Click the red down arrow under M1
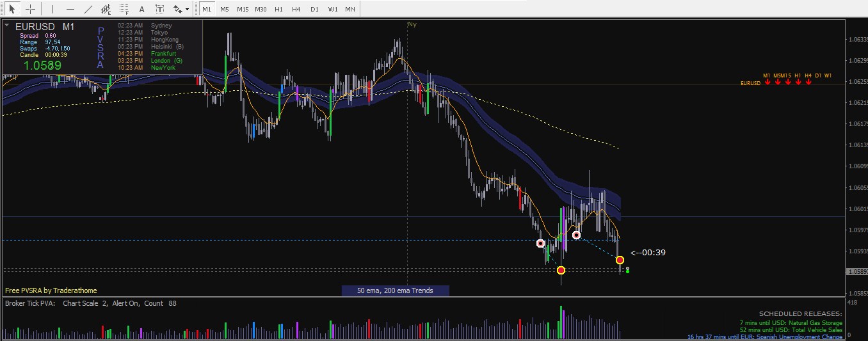Screen dimensions: 868x341 pos(767,83)
